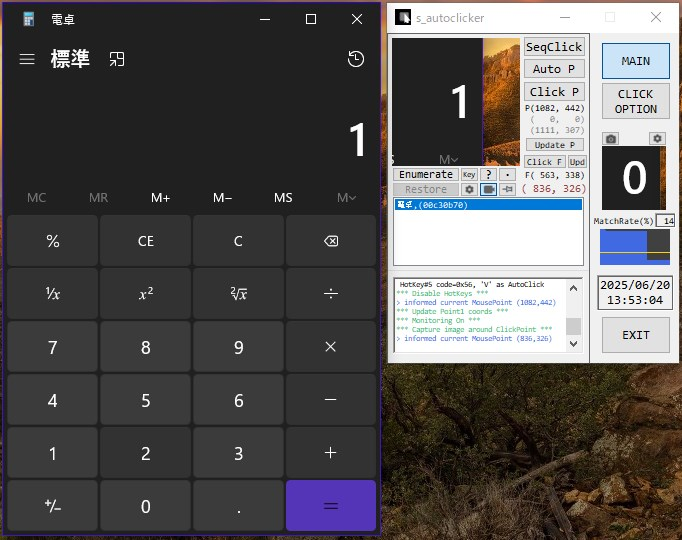Click the number 3 key
Image resolution: width=682 pixels, height=540 pixels.
[238, 453]
